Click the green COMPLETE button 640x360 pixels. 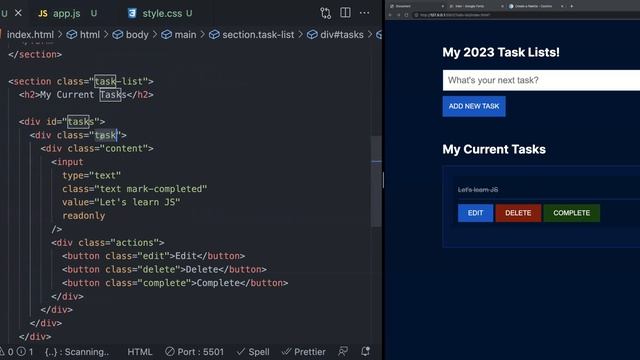click(x=571, y=213)
